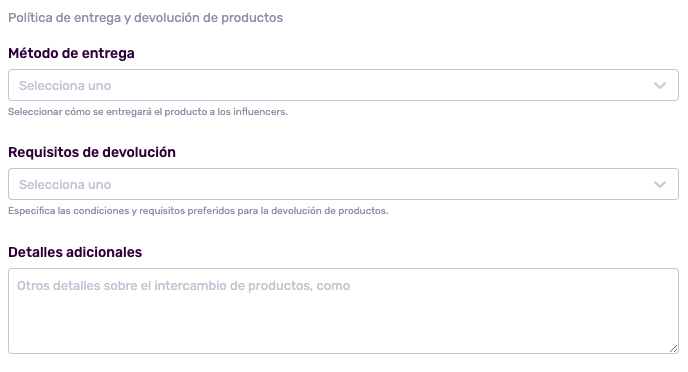Click helper text about delivering product to influencers

coord(148,112)
